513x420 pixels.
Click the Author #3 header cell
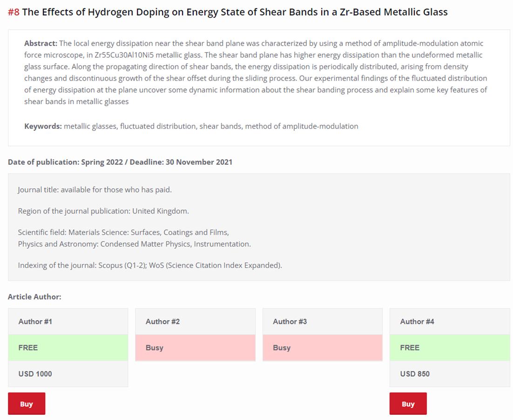(x=322, y=321)
